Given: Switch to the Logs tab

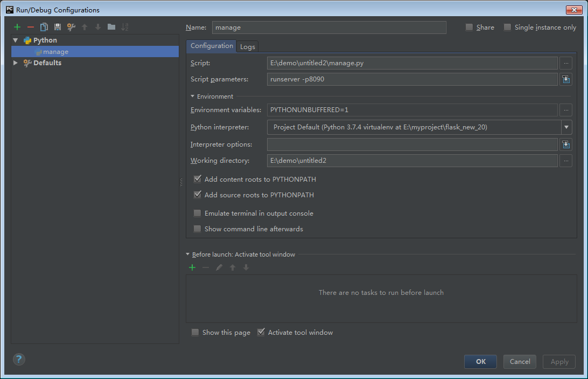Looking at the screenshot, I should [x=248, y=47].
